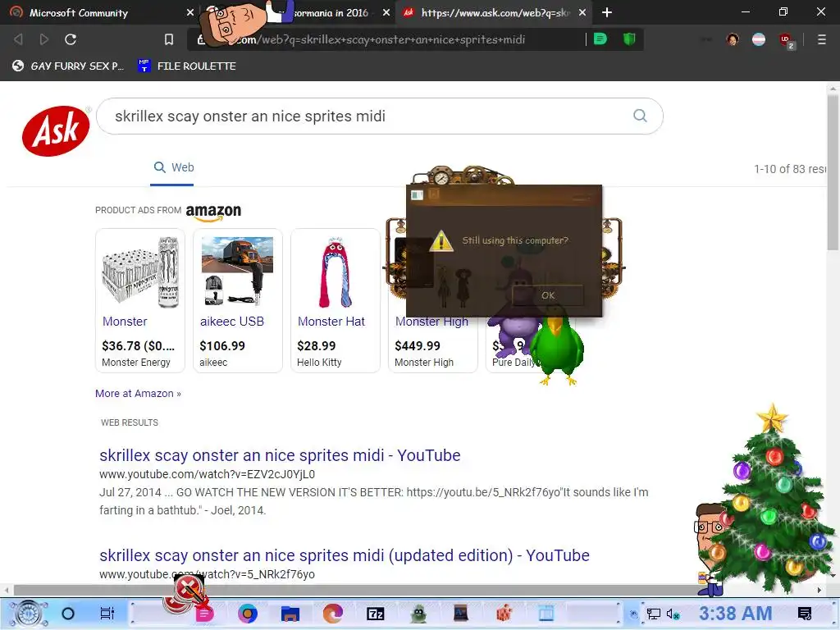Click the right arrow of the horizontal scrollbar
This screenshot has width=840, height=630.
(819, 590)
